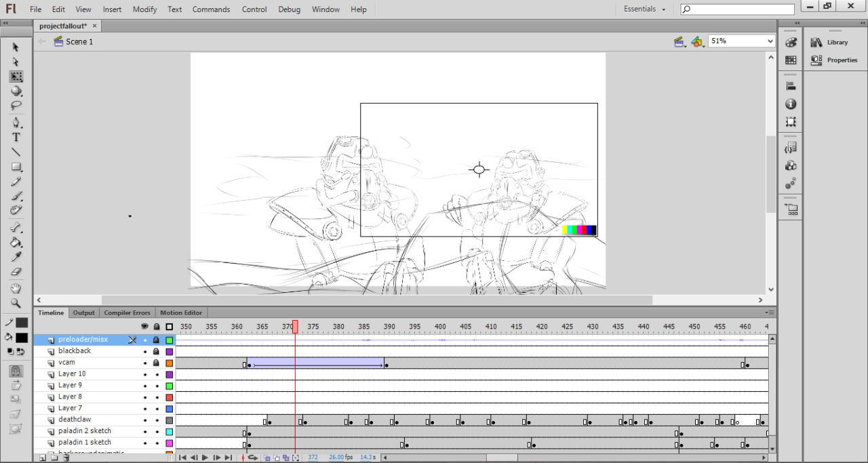The image size is (868, 463).
Task: Select the Line tool
Action: pyautogui.click(x=16, y=152)
